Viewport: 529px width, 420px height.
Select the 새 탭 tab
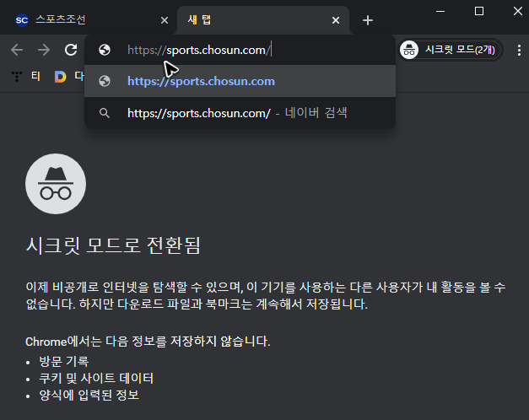coord(262,20)
